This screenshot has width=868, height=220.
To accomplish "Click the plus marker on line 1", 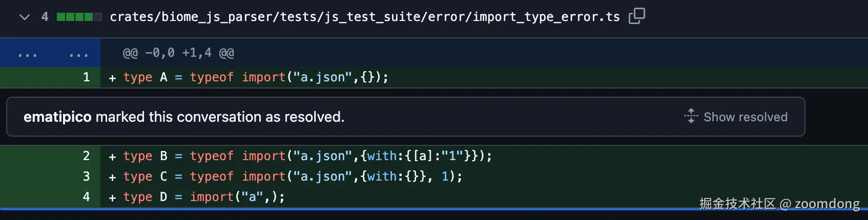I will pos(112,78).
